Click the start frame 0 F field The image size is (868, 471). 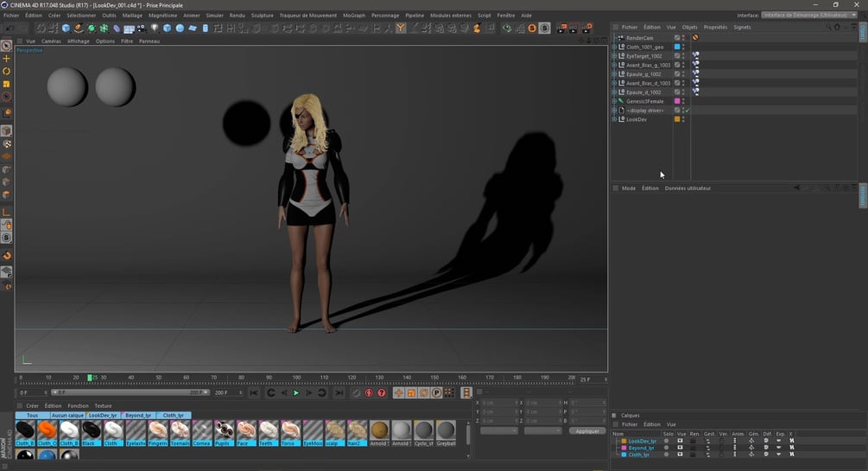(x=33, y=392)
